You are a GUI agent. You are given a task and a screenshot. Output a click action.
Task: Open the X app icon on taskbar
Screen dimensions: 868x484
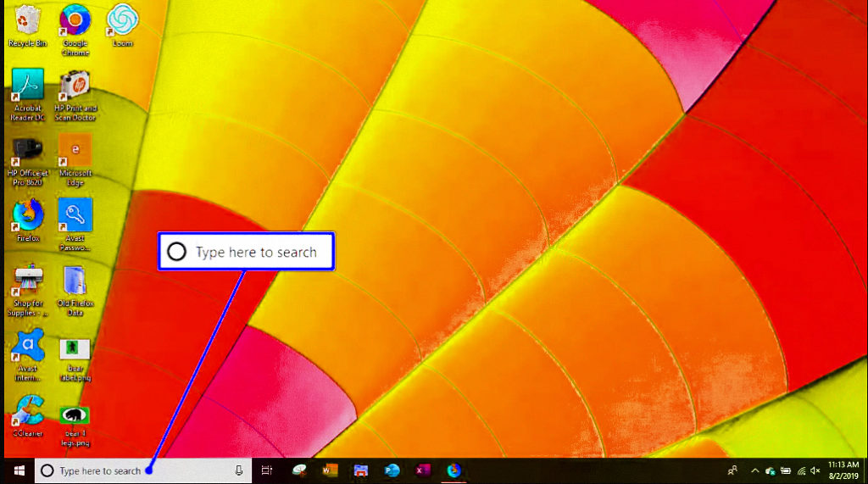point(423,470)
